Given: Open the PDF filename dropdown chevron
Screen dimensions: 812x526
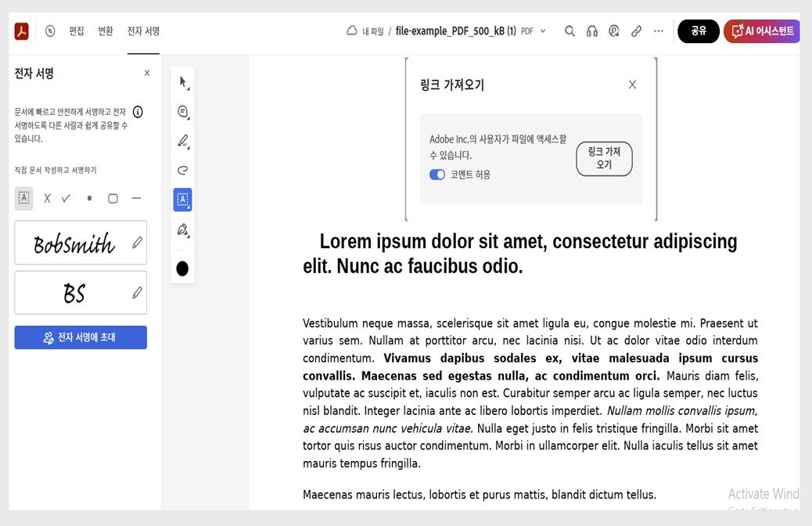Looking at the screenshot, I should [x=543, y=31].
